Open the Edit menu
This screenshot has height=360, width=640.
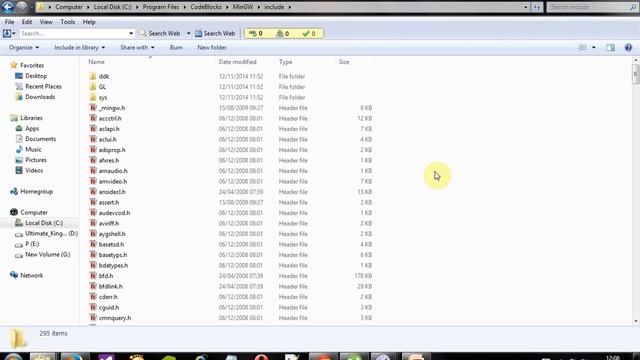27,22
